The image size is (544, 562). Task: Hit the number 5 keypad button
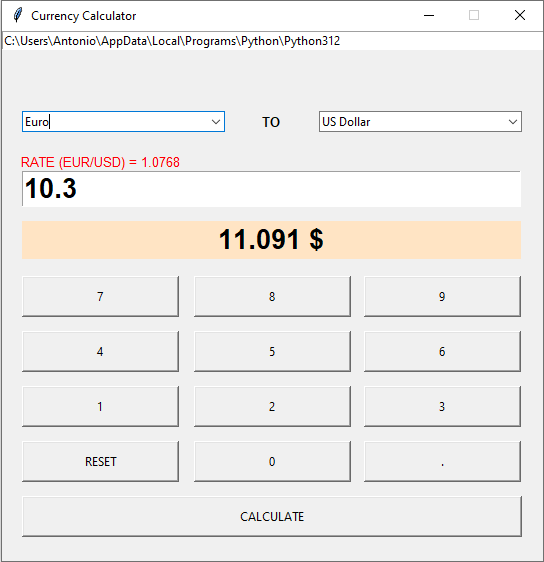272,351
